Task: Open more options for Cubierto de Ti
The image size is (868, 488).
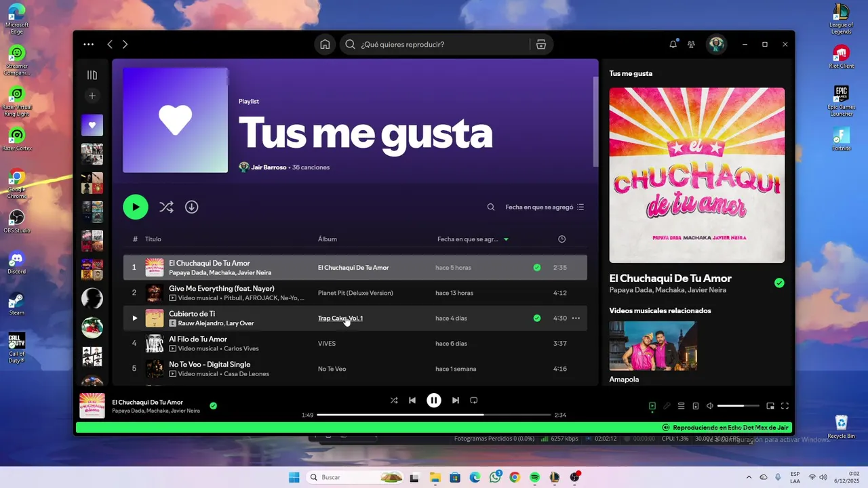Action: point(576,318)
